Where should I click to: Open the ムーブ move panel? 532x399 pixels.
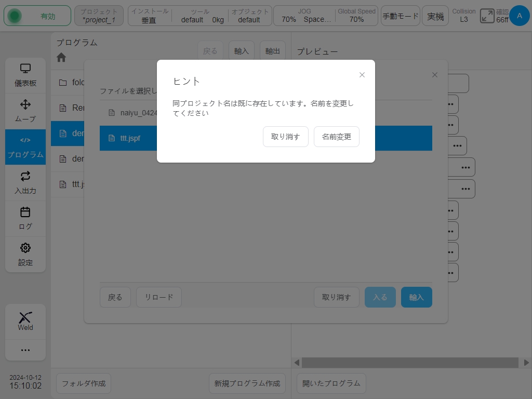pos(25,111)
